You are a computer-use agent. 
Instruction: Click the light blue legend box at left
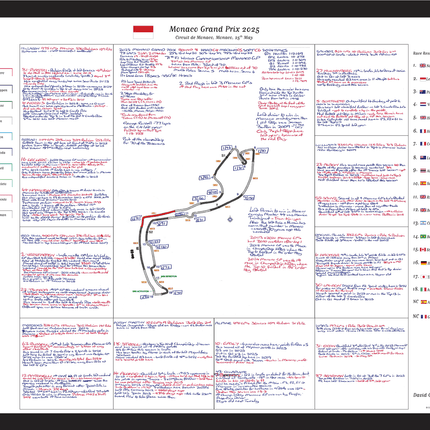point(6,137)
